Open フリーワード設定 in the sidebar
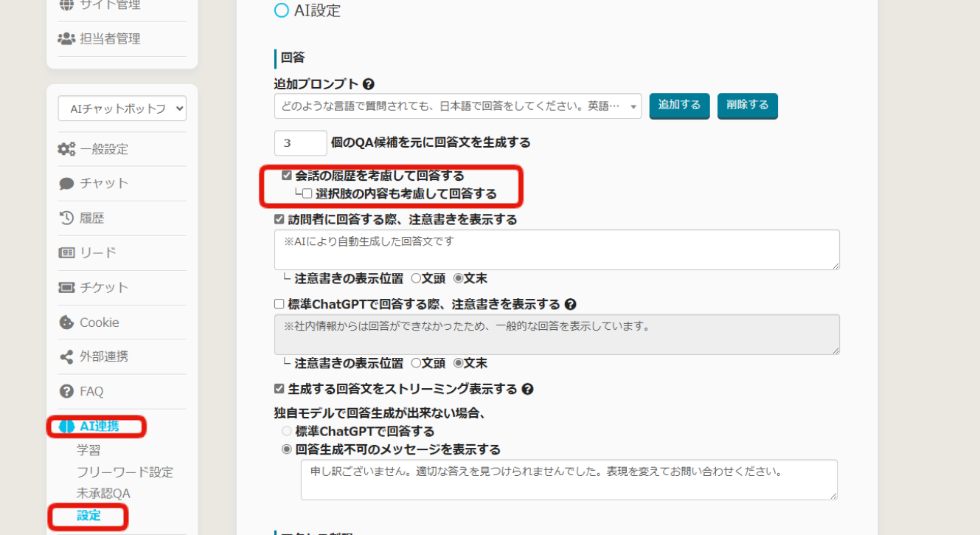The height and width of the screenshot is (535, 980). (125, 472)
